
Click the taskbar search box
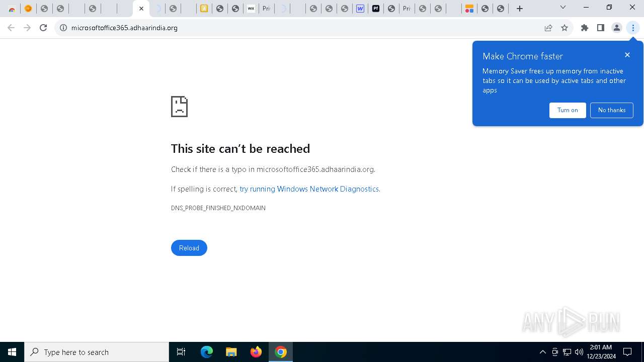coord(97,352)
